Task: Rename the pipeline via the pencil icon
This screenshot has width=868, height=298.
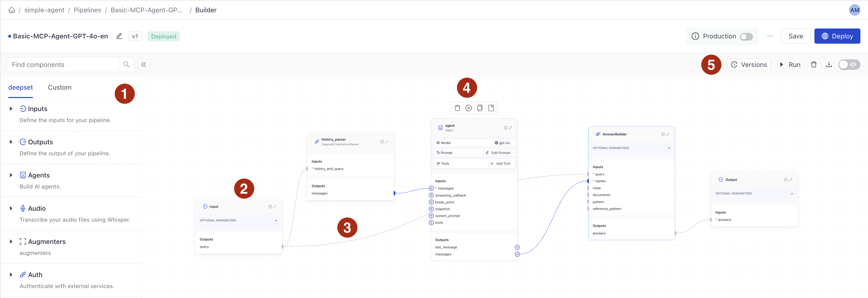Action: pyautogui.click(x=119, y=36)
